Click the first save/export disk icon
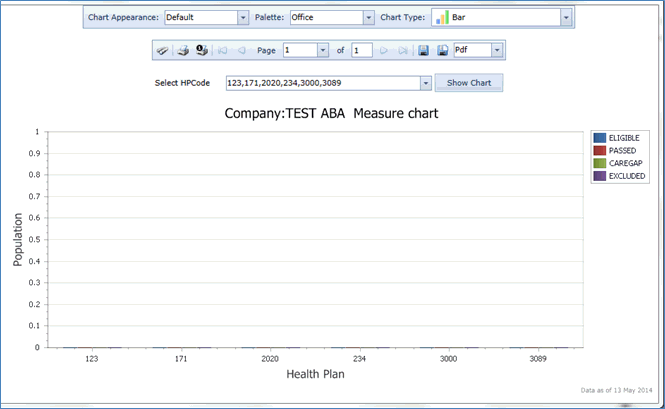665x409 pixels. pos(423,50)
